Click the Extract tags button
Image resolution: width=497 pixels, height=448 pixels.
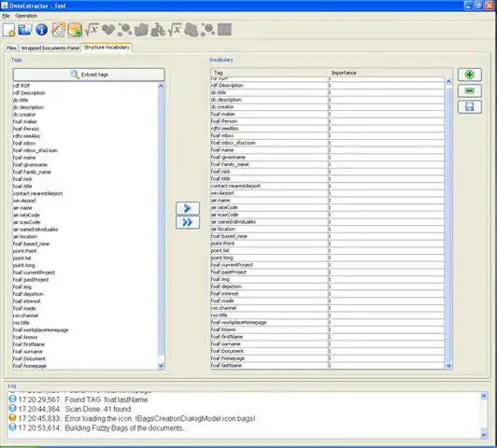tap(89, 75)
